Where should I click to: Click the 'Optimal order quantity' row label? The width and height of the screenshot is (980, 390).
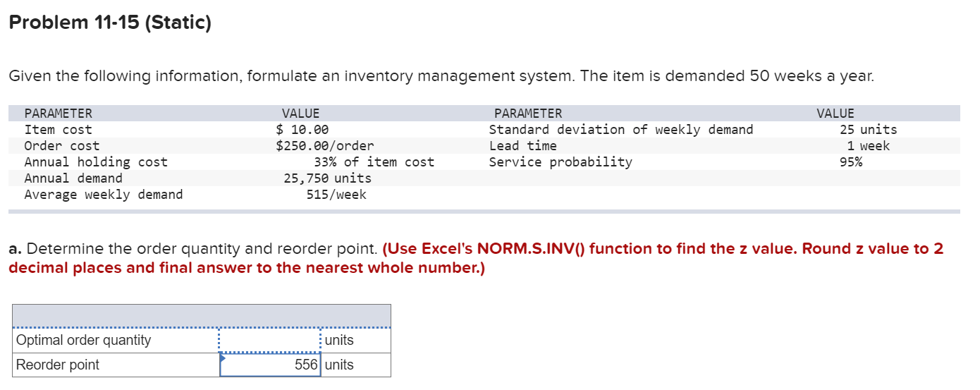point(83,341)
